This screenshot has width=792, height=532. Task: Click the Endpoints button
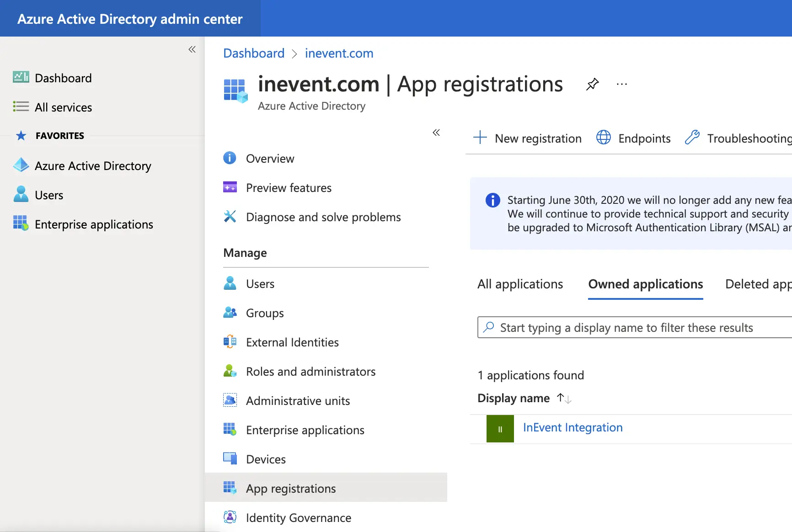633,138
